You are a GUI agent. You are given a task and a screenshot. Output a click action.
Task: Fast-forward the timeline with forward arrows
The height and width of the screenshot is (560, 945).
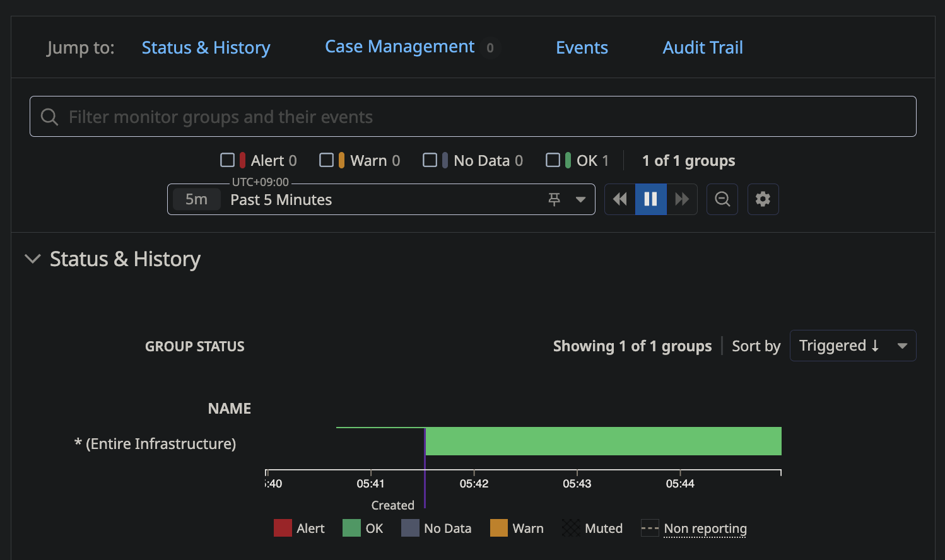coord(682,199)
